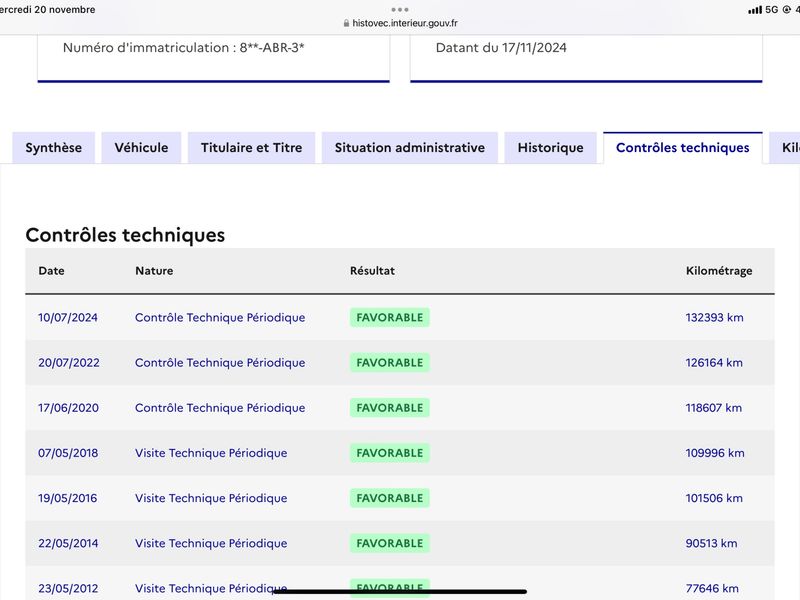
Task: Click the Date column header
Action: [x=52, y=271]
